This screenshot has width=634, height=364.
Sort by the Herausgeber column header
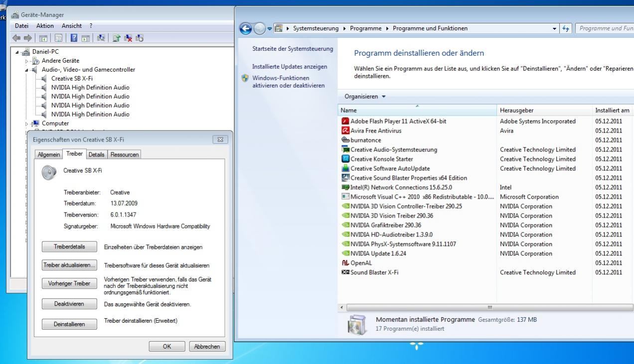[x=545, y=110]
